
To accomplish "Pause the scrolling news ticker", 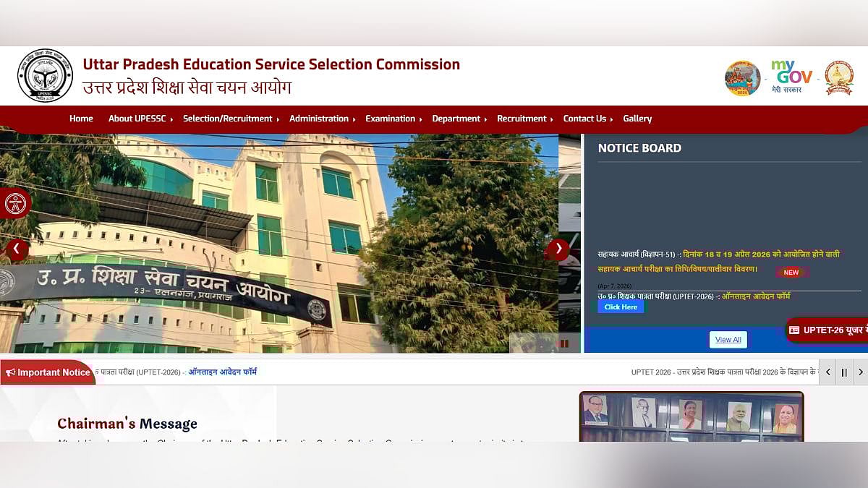I will [843, 372].
